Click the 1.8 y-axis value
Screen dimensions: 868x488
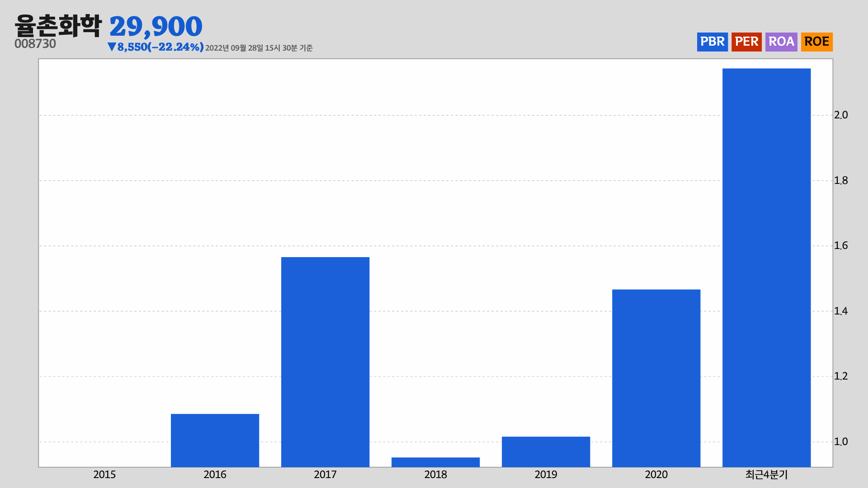841,181
